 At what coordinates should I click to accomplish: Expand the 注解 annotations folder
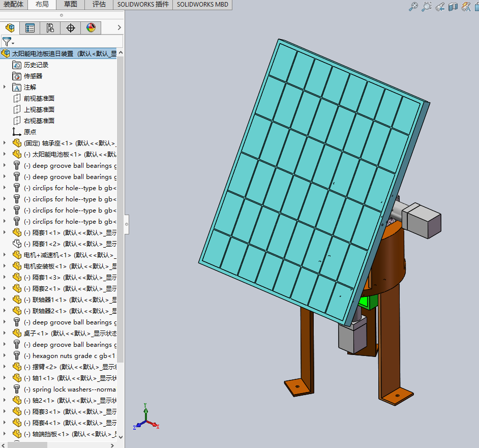(5, 87)
